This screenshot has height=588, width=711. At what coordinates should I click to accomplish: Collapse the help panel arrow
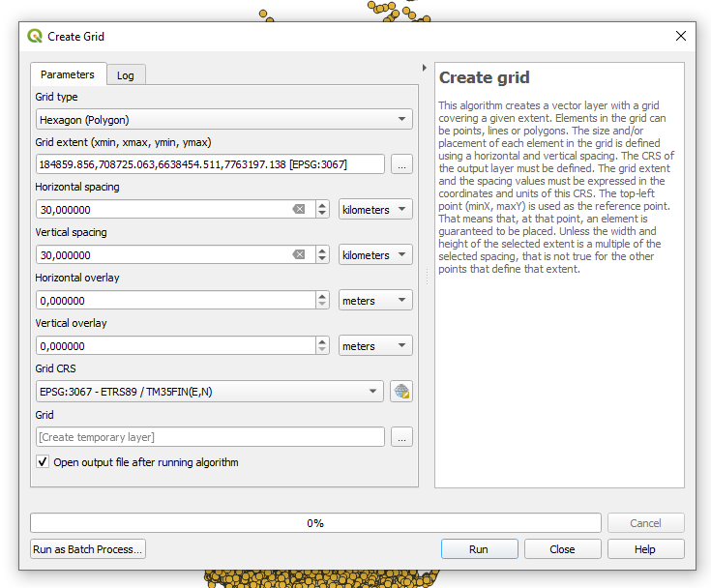pos(425,68)
